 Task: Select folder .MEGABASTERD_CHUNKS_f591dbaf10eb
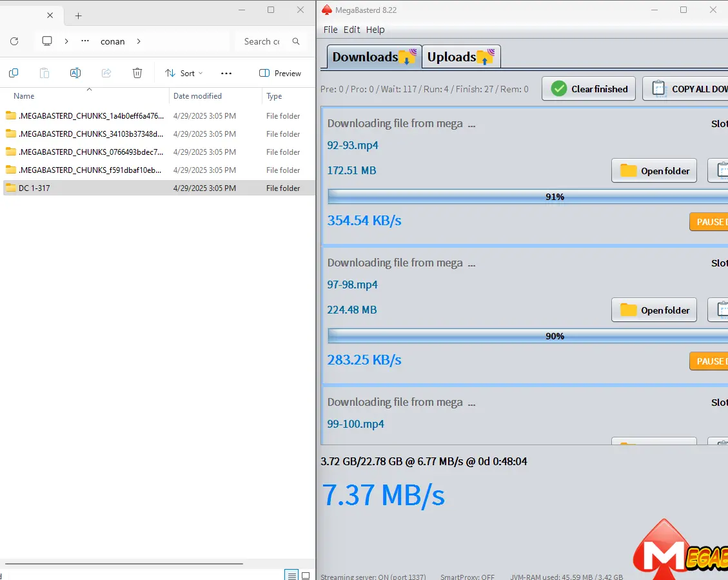158,170
